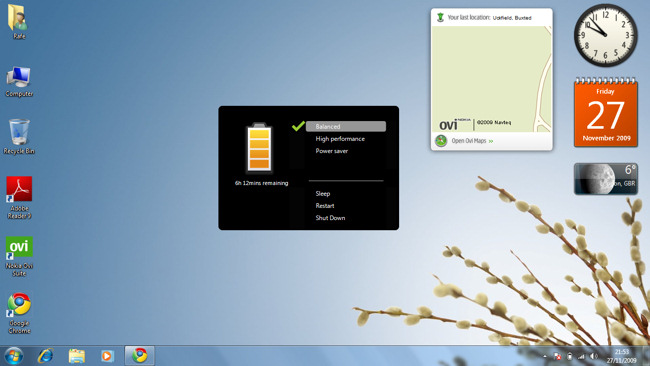
Task: Select the Computer desktop icon
Action: click(x=19, y=81)
